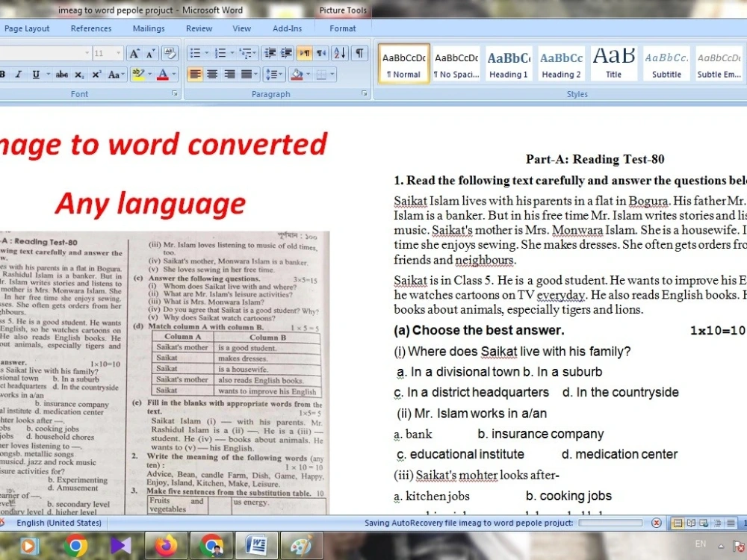The image size is (747, 560).
Task: Toggle italic formatting
Action: [19, 74]
